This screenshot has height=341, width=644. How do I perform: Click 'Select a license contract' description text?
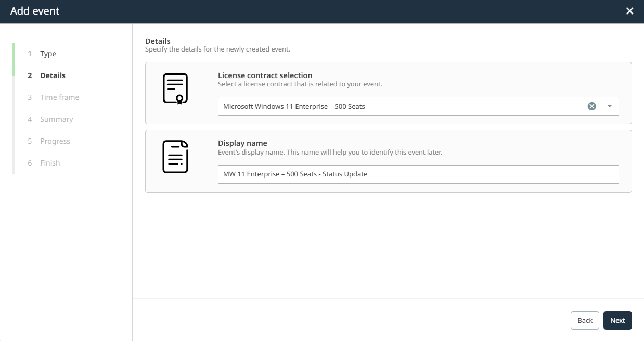coord(300,84)
